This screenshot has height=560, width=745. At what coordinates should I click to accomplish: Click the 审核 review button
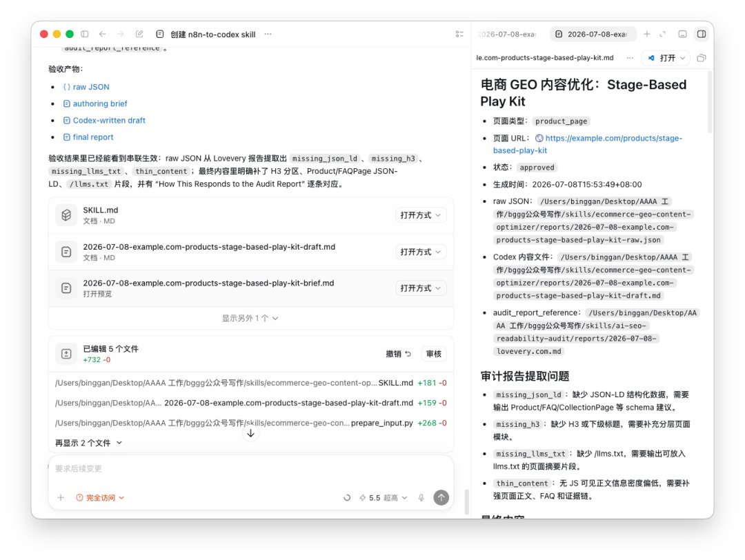pos(434,354)
